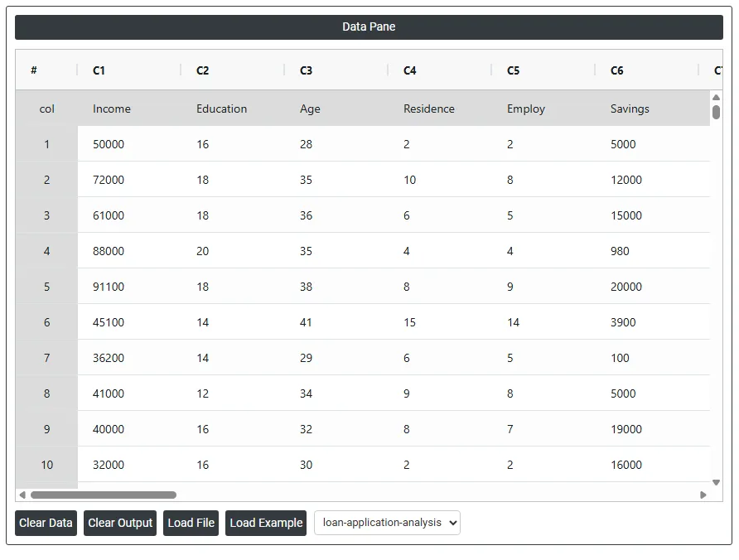Image resolution: width=739 pixels, height=560 pixels.
Task: Click the Age column name cell
Action: click(336, 109)
